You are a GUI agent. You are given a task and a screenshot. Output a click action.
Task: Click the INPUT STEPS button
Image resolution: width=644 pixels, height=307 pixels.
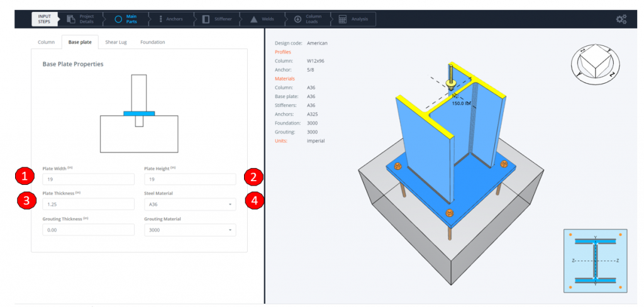click(x=45, y=19)
